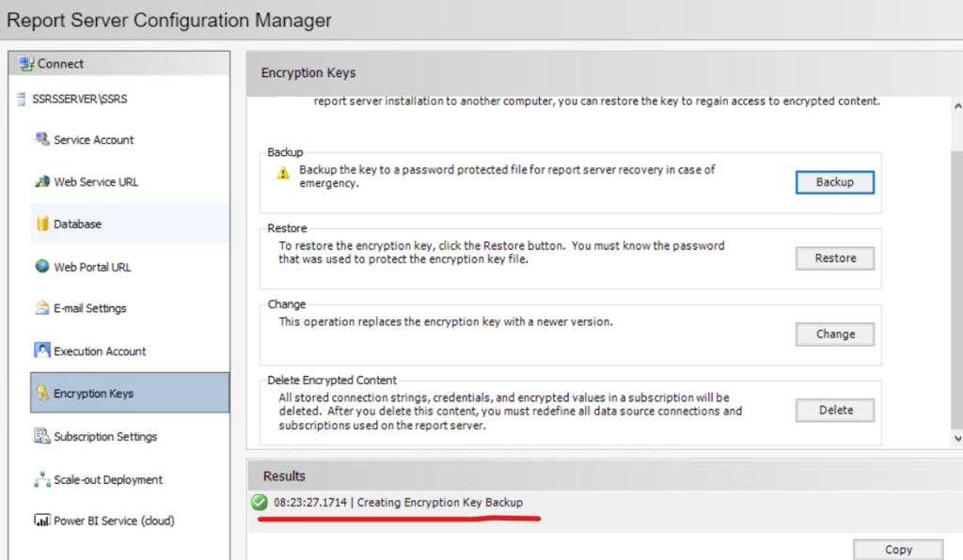Click the Encryption Keys key icon
The image size is (963, 560).
point(41,393)
